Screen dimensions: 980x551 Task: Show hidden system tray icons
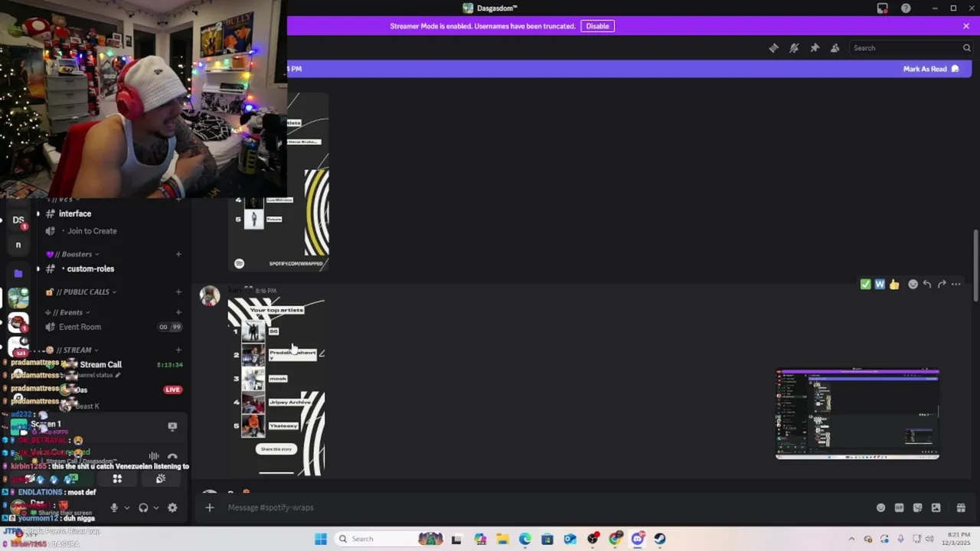click(851, 539)
